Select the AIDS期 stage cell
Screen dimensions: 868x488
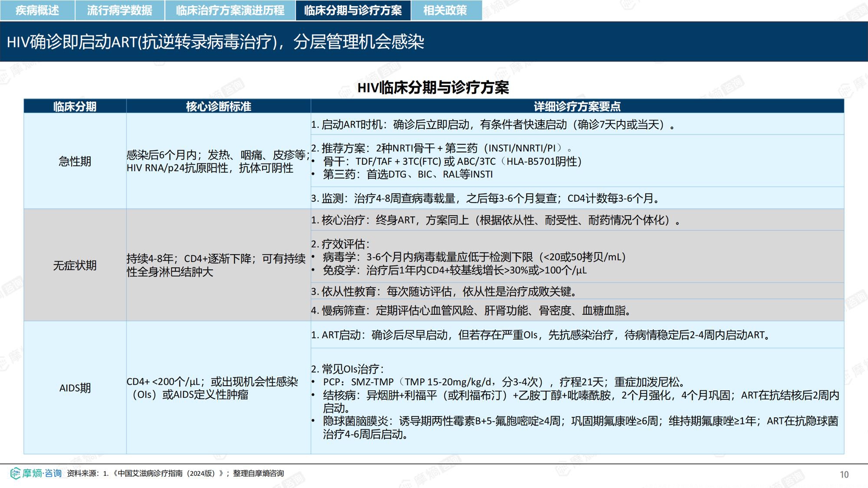tap(75, 387)
